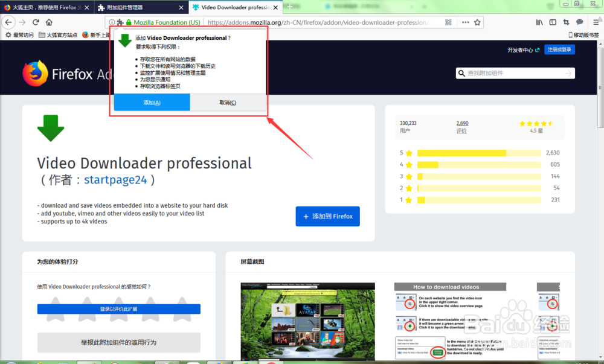Click the screenshot crop icon in the toolbar
Screen dimensions: 604x364
coord(566,22)
